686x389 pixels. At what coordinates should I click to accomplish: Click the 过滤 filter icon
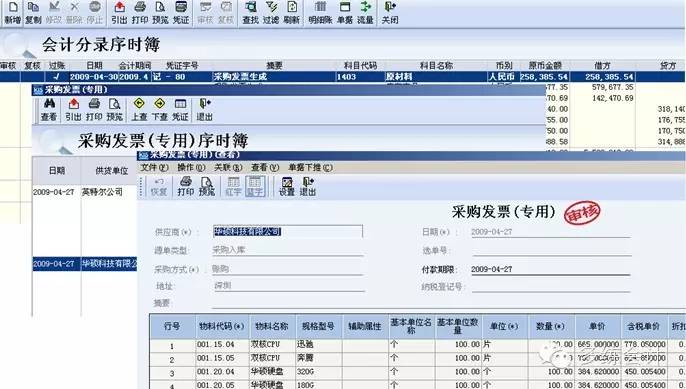point(271,12)
